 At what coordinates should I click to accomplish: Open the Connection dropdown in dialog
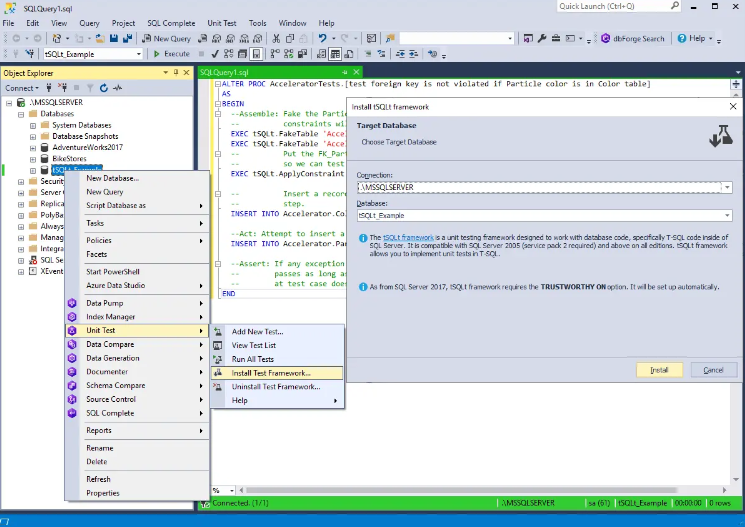pyautogui.click(x=727, y=187)
